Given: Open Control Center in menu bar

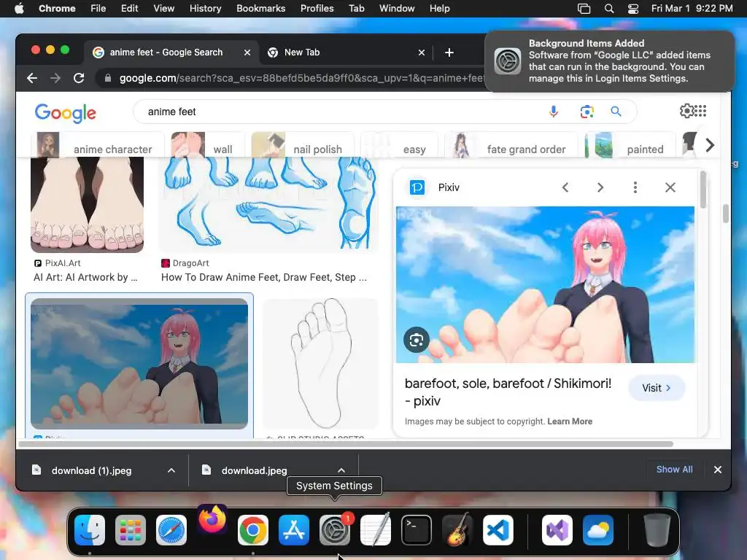Looking at the screenshot, I should click(x=632, y=9).
